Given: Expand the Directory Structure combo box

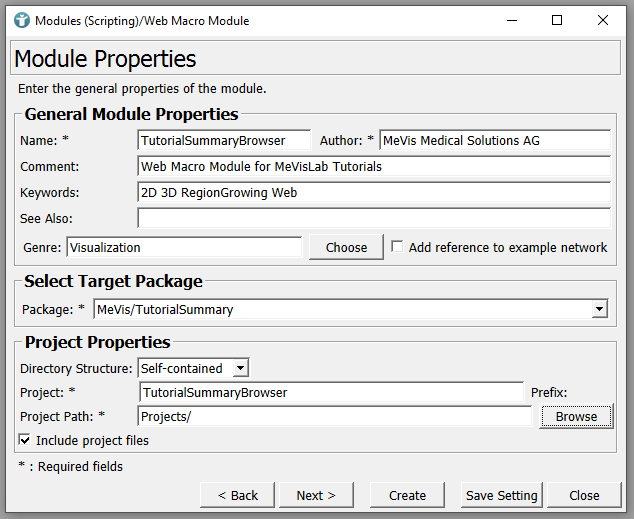Looking at the screenshot, I should [x=241, y=368].
